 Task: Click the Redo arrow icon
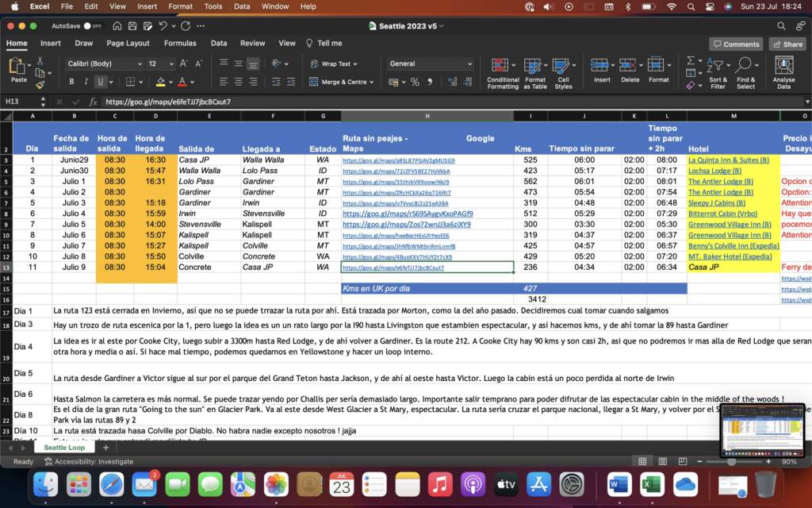(x=186, y=26)
